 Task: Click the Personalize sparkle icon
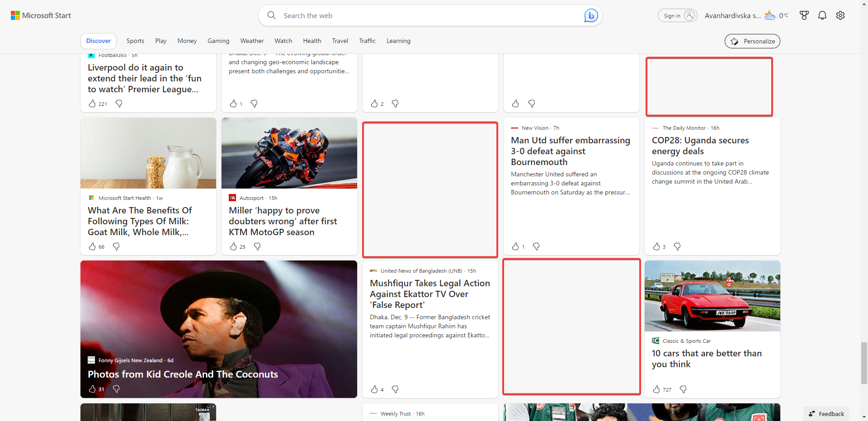click(736, 41)
